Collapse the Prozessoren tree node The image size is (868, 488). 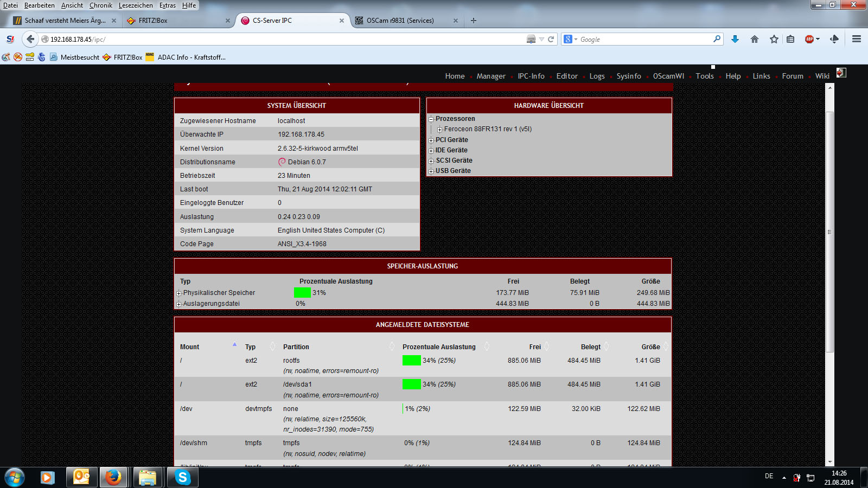[431, 119]
